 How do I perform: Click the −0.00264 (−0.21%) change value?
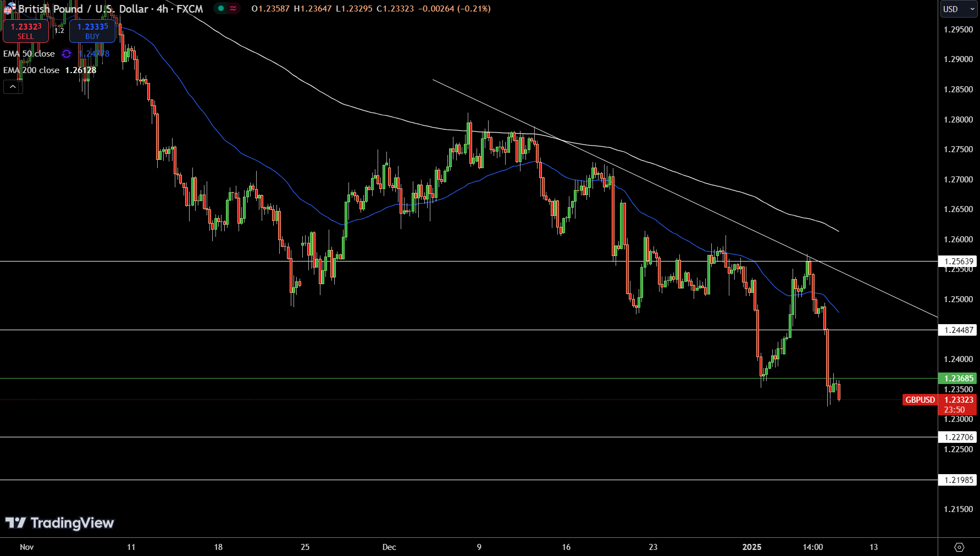(x=454, y=9)
